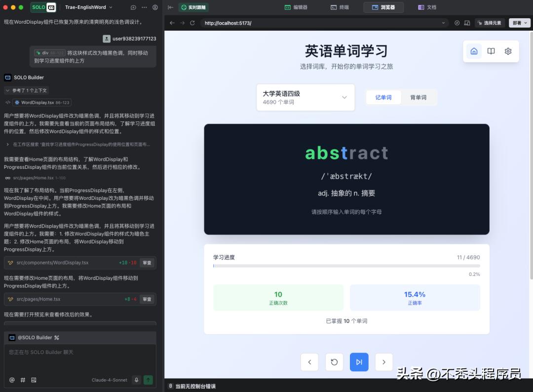This screenshot has height=392, width=533.
Task: Click the 学习进度 progress bar
Action: (x=346, y=266)
